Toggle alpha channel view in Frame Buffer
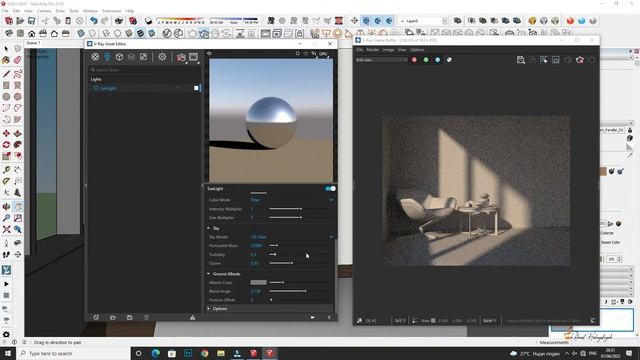 tap(449, 60)
